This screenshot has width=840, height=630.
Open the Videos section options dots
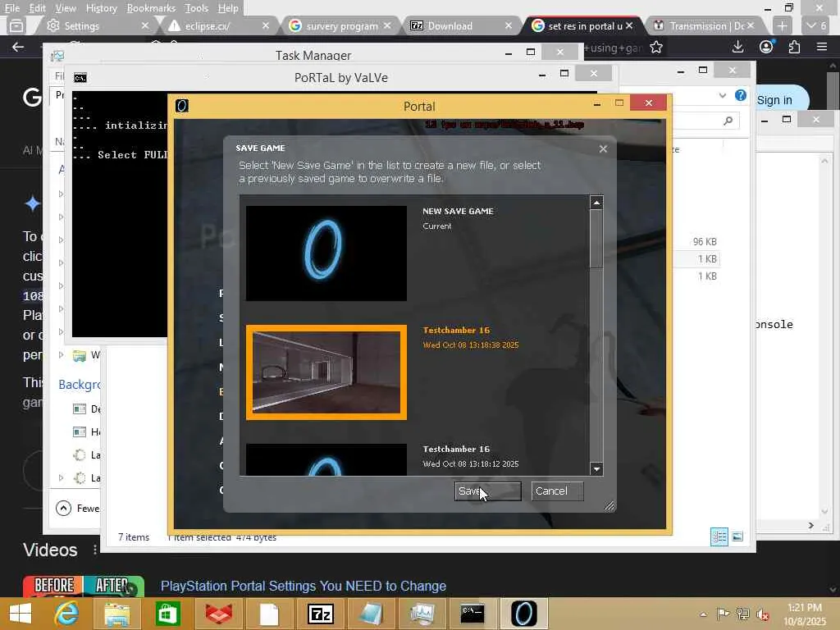pos(95,550)
